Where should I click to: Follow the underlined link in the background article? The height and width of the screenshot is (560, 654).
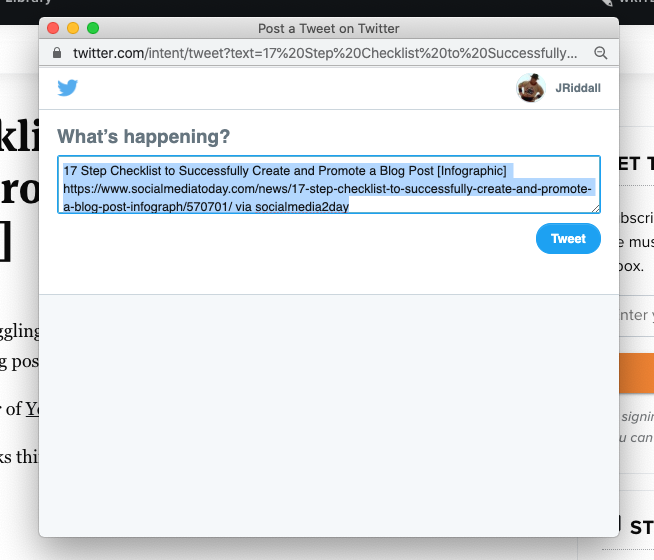(x=31, y=408)
